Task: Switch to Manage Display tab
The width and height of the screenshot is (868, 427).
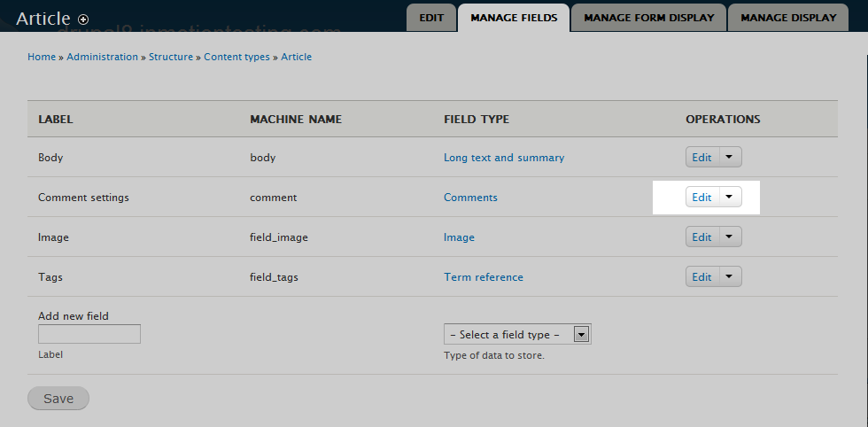Action: tap(787, 17)
